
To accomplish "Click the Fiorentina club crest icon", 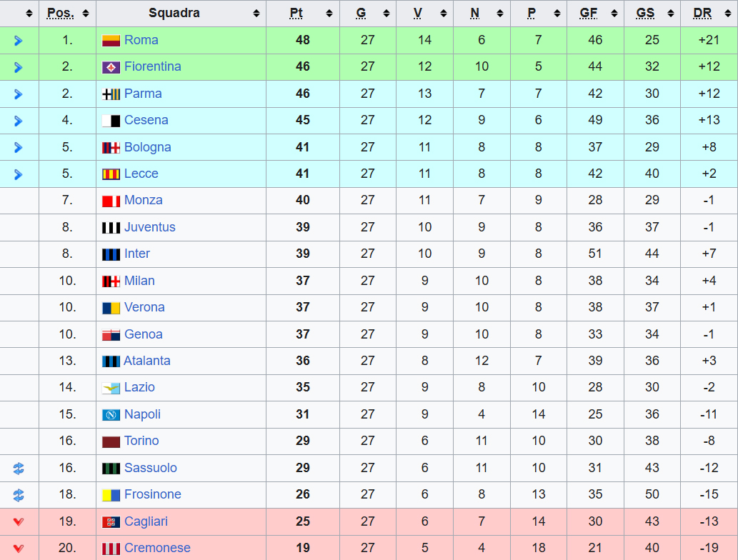I will [x=111, y=67].
